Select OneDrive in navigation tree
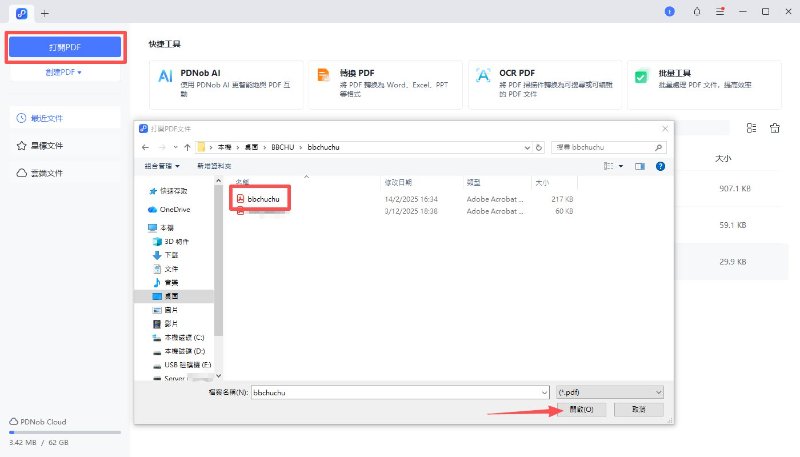The height and width of the screenshot is (457, 800). [169, 210]
